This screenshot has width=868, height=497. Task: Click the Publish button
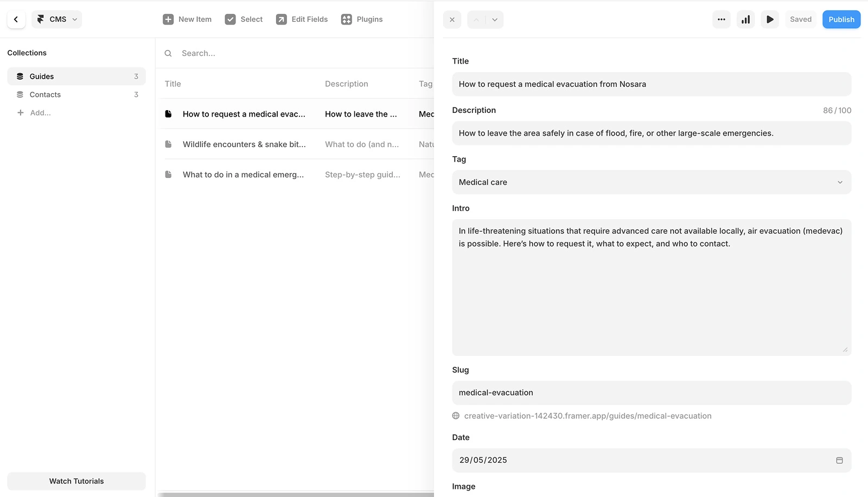pos(841,20)
